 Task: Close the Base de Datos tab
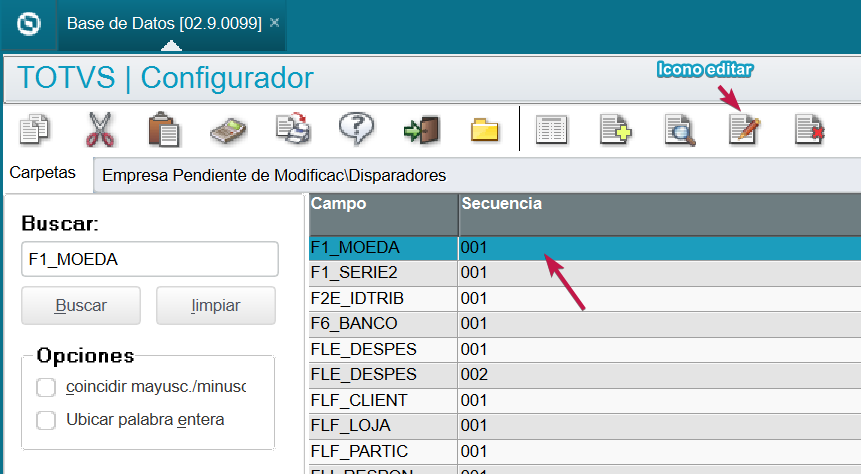pos(275,23)
